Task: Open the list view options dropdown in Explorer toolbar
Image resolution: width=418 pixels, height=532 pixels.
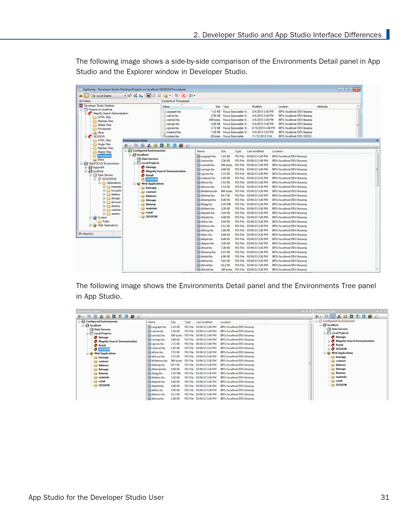Action: click(x=192, y=96)
